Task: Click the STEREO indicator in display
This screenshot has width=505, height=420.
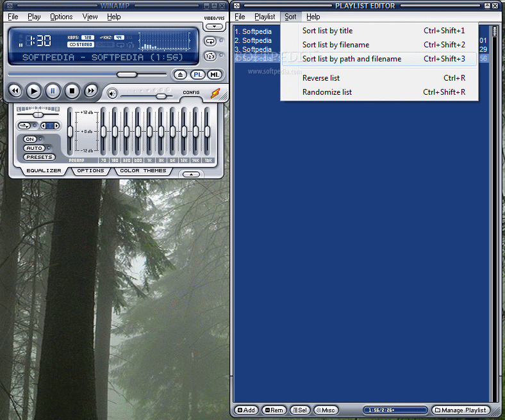Action: (81, 44)
